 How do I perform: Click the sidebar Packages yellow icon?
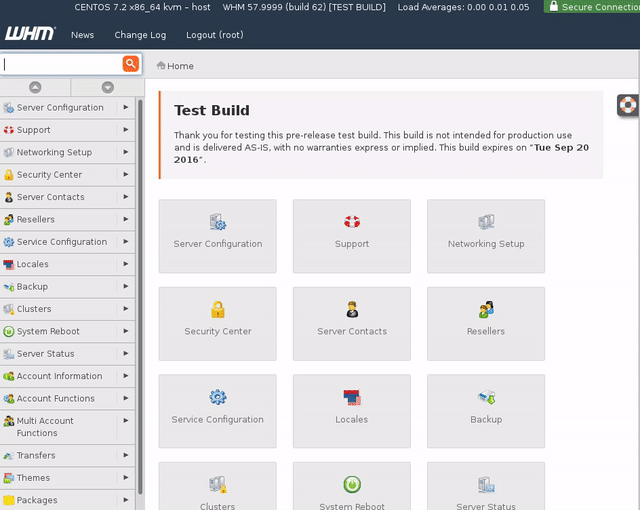[x=9, y=500]
